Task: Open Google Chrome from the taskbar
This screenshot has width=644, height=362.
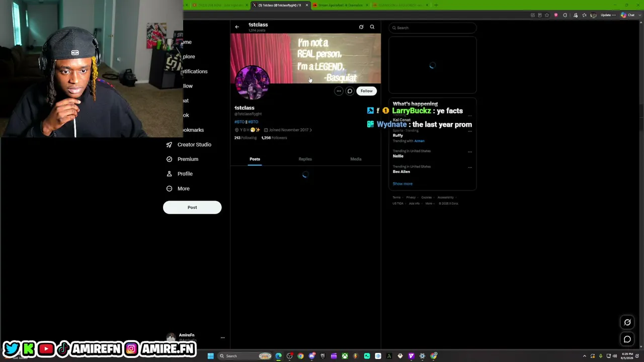Action: click(300, 356)
